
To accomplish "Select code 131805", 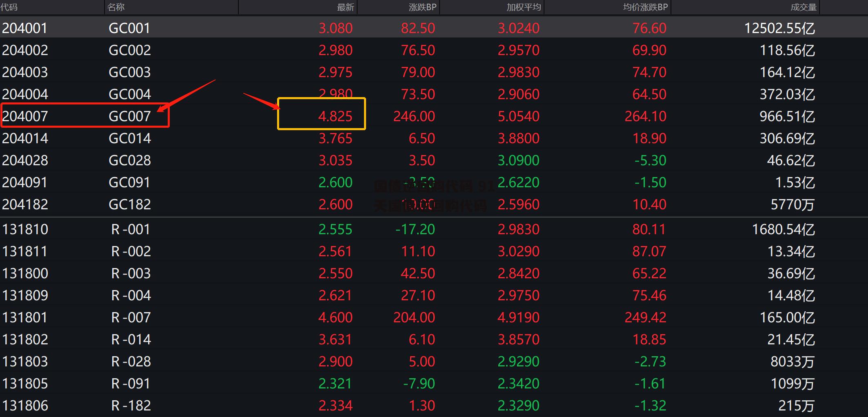I will 25,384.
